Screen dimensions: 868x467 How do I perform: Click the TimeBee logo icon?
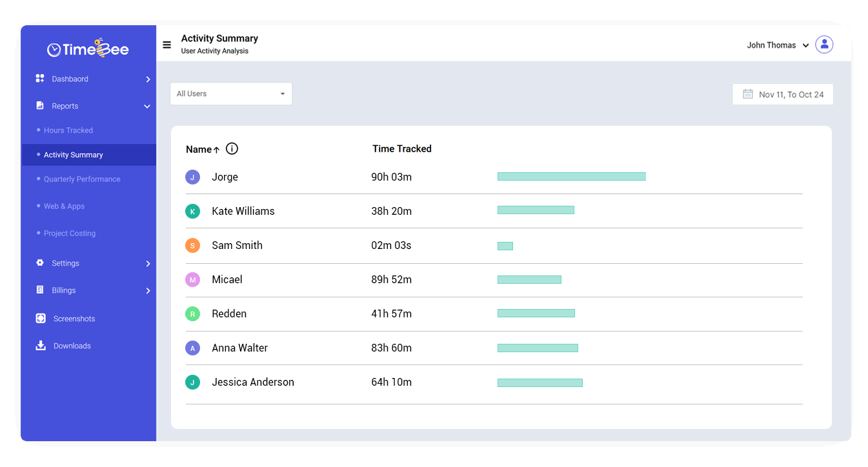(54, 48)
